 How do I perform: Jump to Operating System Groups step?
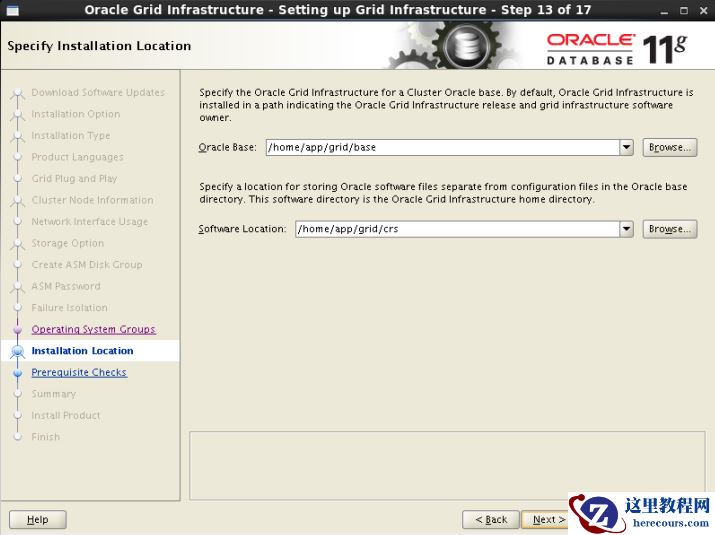point(93,329)
